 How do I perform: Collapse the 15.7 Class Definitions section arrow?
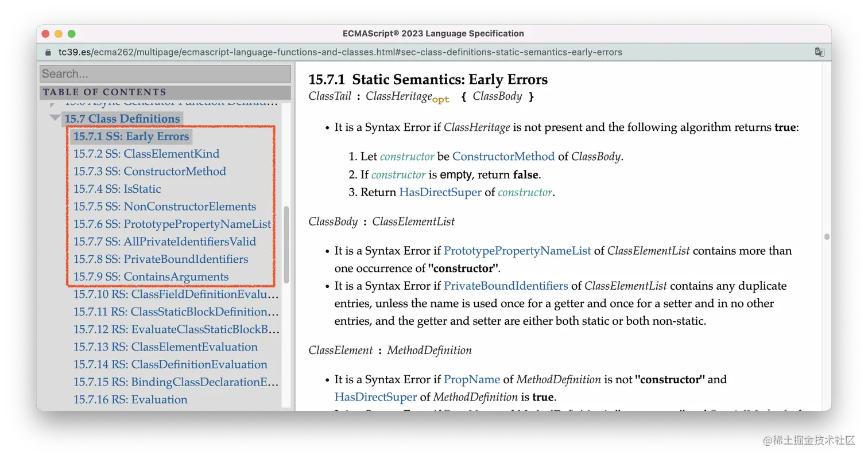[x=55, y=118]
